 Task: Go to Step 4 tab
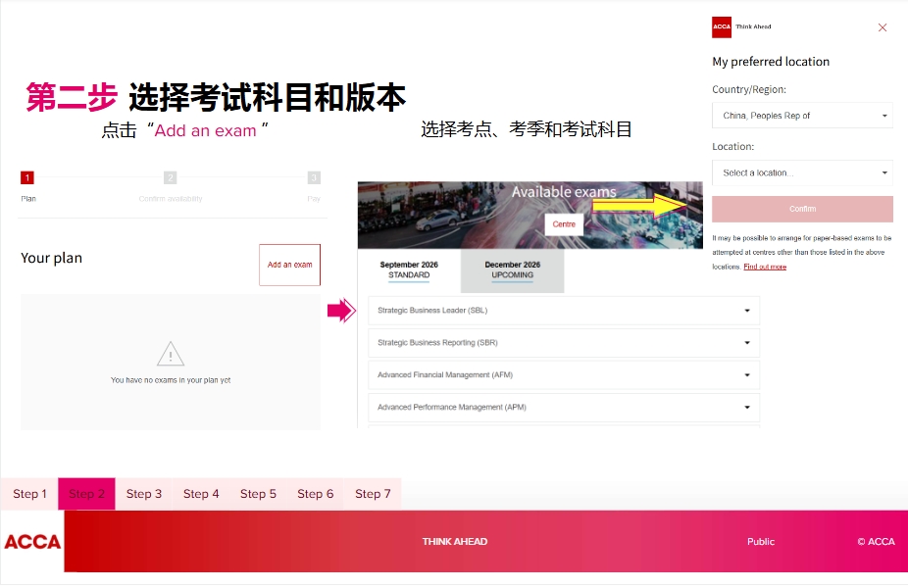(201, 494)
